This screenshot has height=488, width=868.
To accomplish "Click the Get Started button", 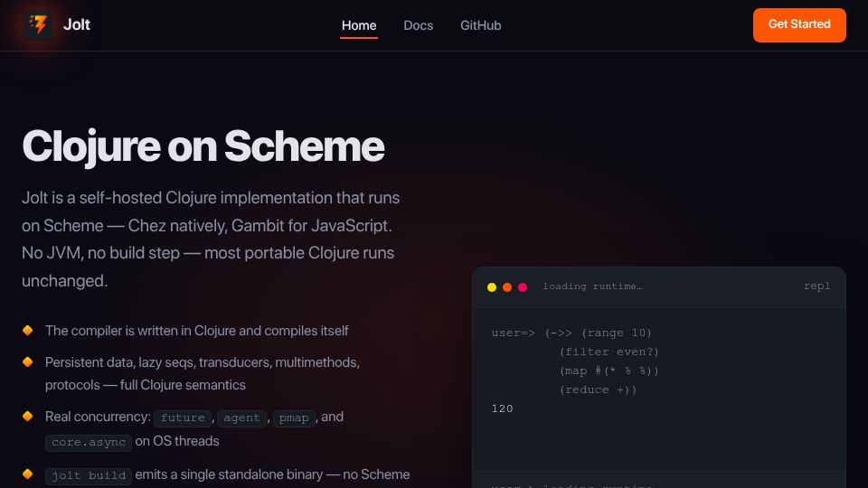I will click(x=799, y=25).
